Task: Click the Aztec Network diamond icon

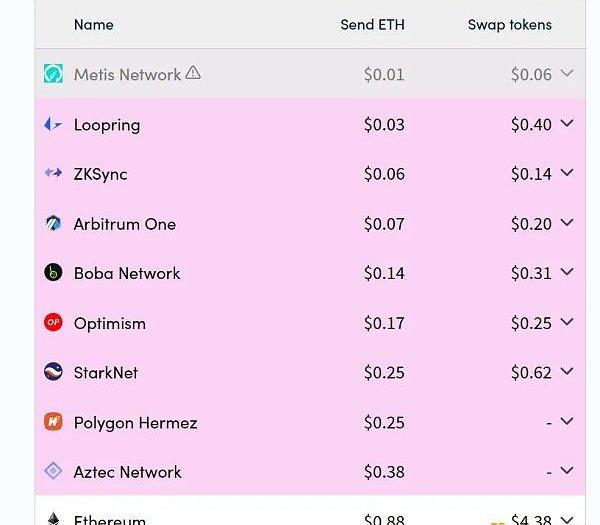Action: coord(53,471)
